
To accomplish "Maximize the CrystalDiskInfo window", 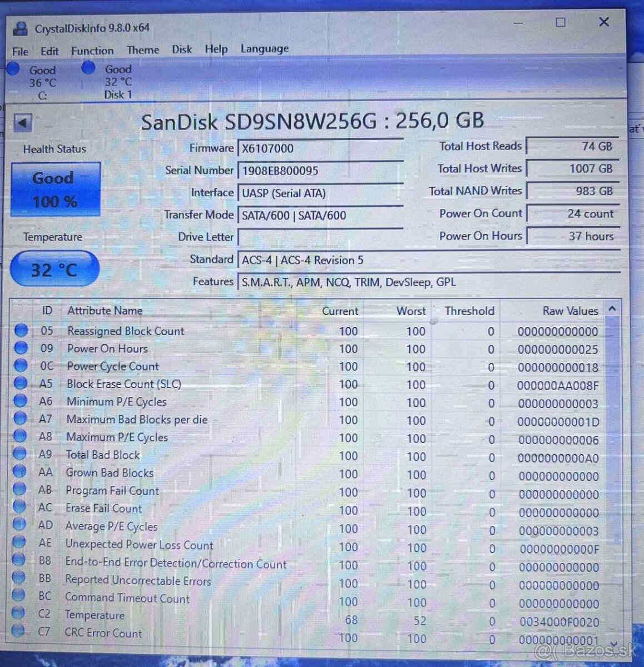I will (561, 22).
